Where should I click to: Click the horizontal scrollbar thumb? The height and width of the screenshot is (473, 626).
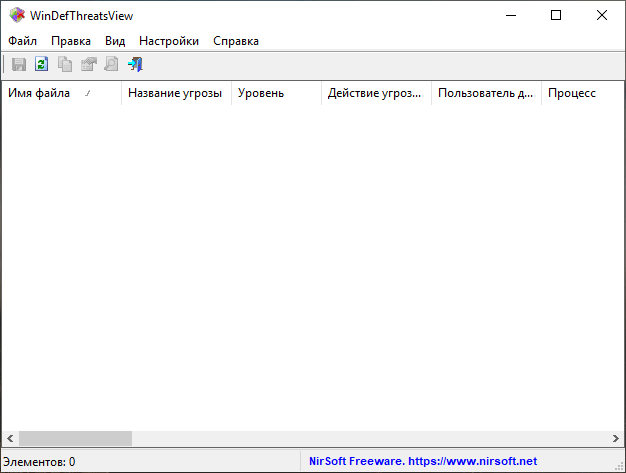[x=75, y=439]
